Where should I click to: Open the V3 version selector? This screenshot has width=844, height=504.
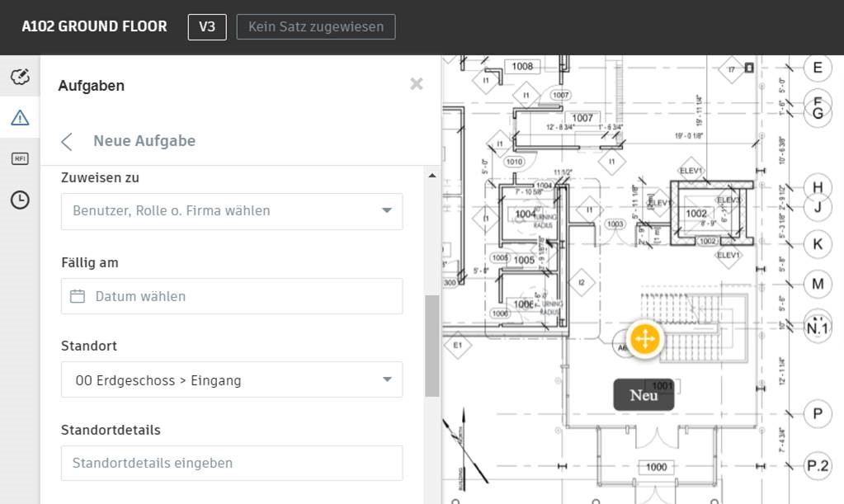point(207,26)
